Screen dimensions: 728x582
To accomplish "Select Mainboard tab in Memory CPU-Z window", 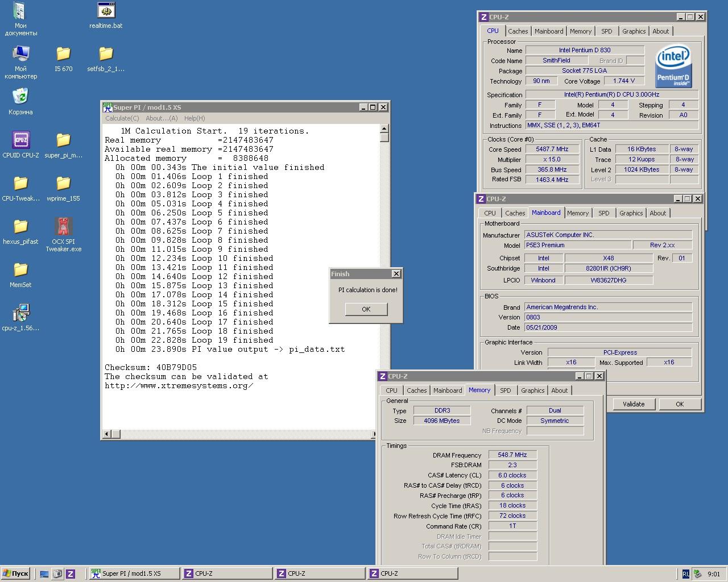I will coord(448,390).
